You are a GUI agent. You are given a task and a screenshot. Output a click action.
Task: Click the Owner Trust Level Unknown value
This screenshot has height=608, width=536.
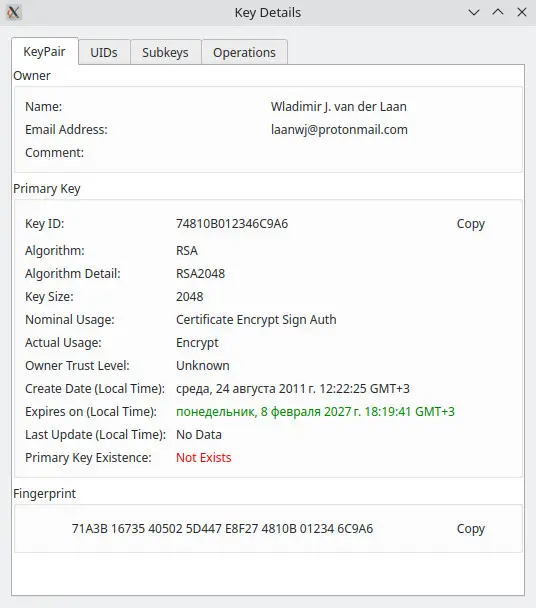[x=203, y=366]
